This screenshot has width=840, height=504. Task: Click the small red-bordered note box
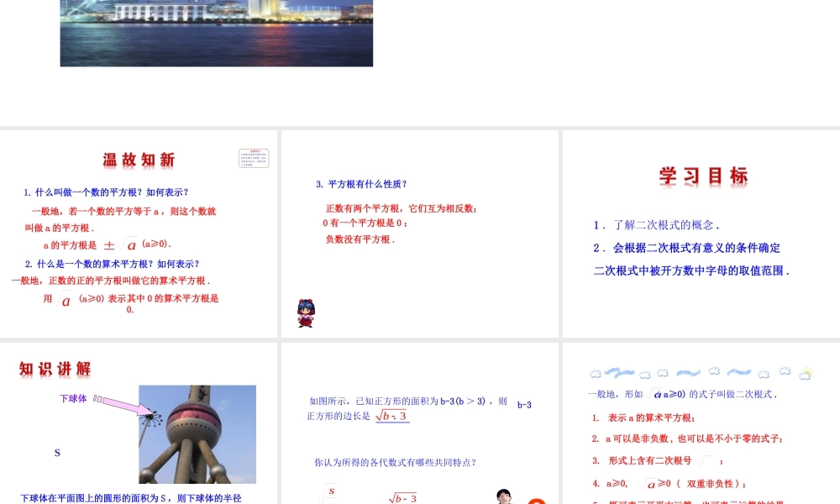pyautogui.click(x=254, y=158)
